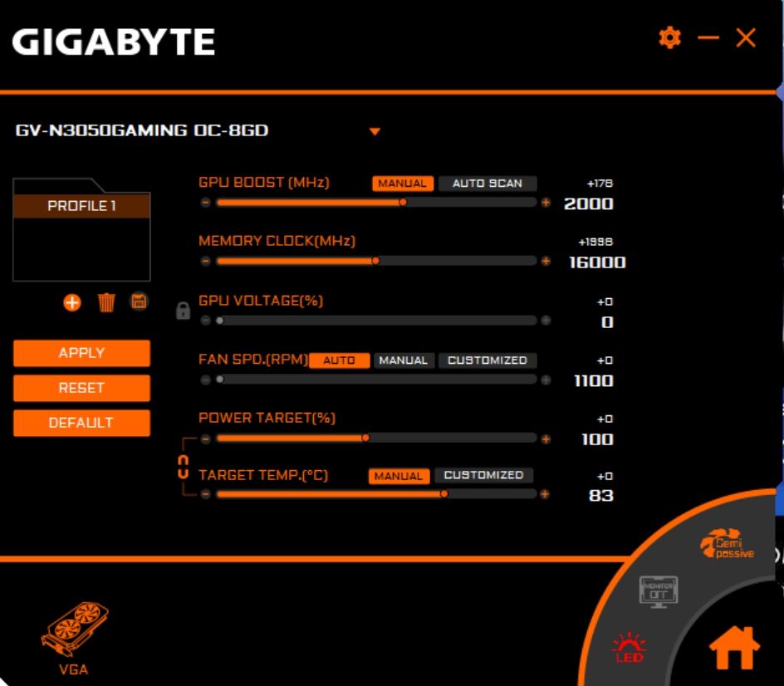Viewport: 784px width, 686px height.
Task: Add a new profile with plus icon
Action: (x=72, y=302)
